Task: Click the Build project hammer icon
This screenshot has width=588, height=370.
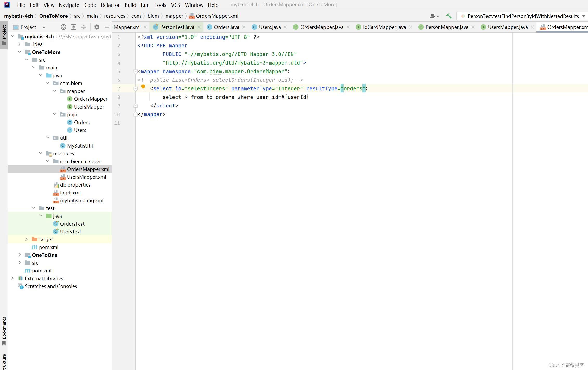Action: 449,16
